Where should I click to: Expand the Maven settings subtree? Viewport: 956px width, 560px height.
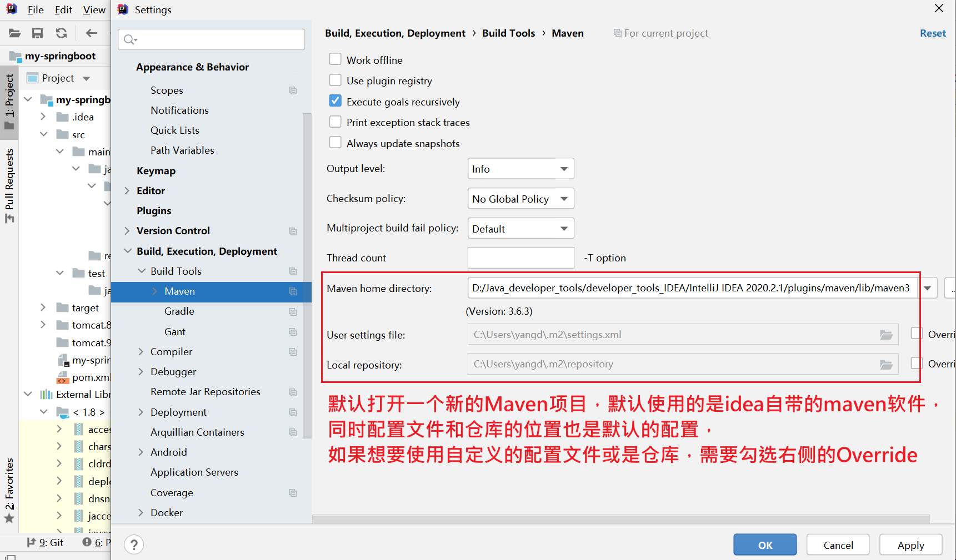click(155, 291)
